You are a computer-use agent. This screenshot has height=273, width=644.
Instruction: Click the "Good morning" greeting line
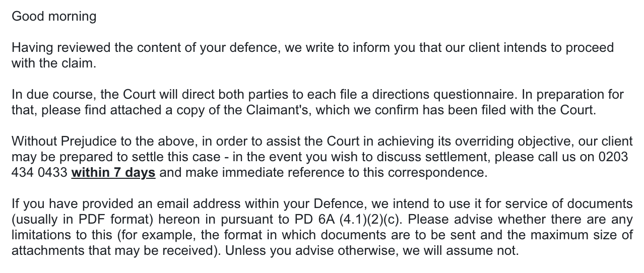(54, 17)
